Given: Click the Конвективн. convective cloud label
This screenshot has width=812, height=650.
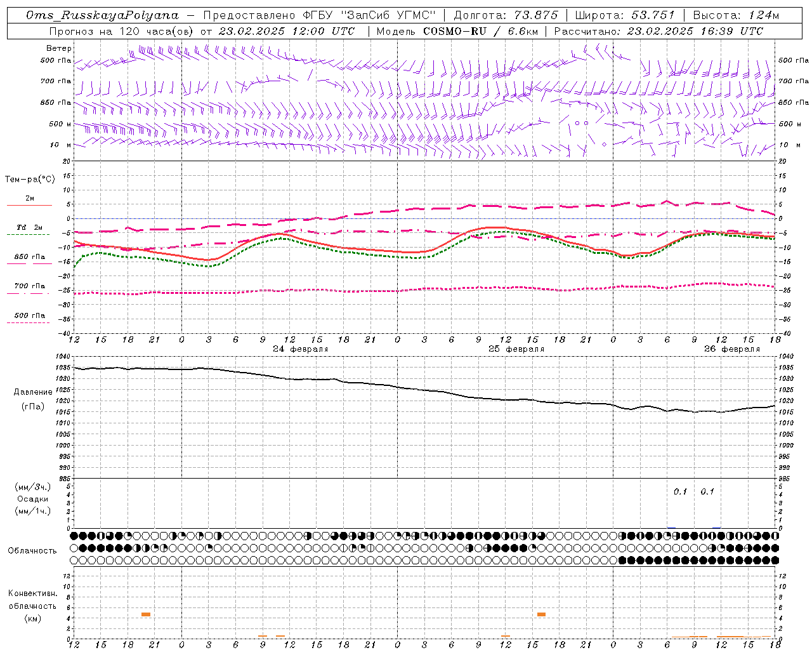Looking at the screenshot, I should click(32, 594).
